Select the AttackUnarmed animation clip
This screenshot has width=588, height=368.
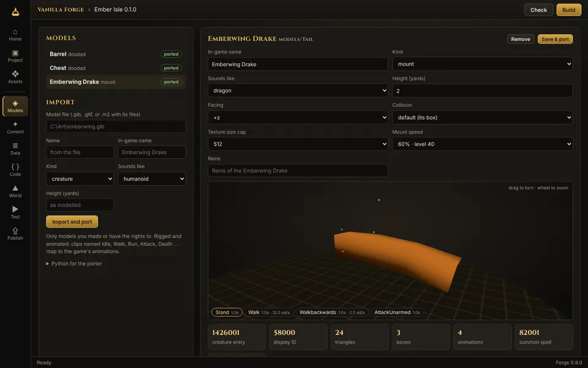click(397, 312)
